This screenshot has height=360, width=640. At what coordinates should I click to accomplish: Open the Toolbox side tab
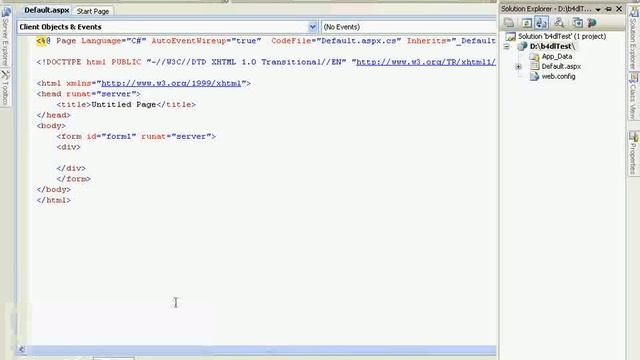click(5, 87)
